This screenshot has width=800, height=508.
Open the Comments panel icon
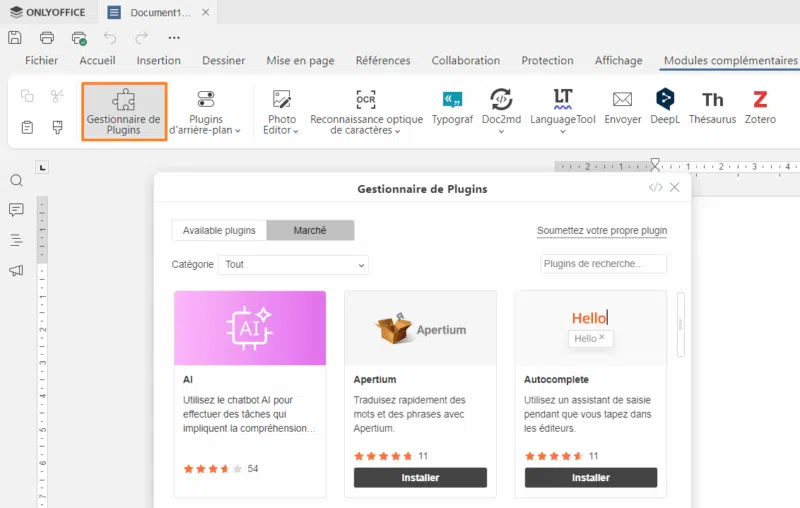(16, 210)
